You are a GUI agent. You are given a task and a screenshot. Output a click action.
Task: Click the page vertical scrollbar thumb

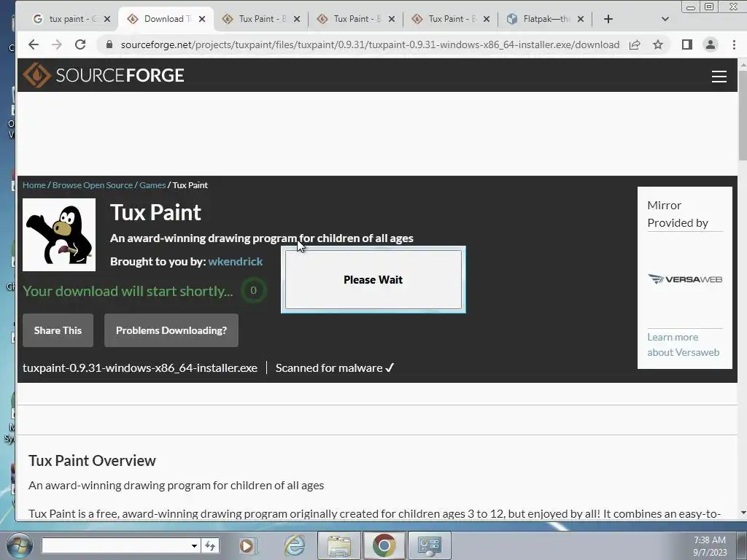point(742,115)
